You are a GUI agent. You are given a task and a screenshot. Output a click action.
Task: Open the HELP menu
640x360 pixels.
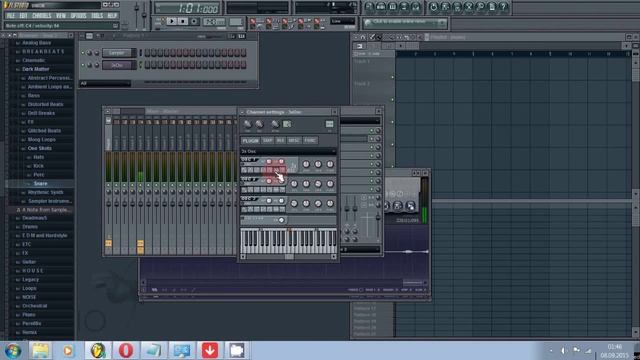pyautogui.click(x=112, y=16)
